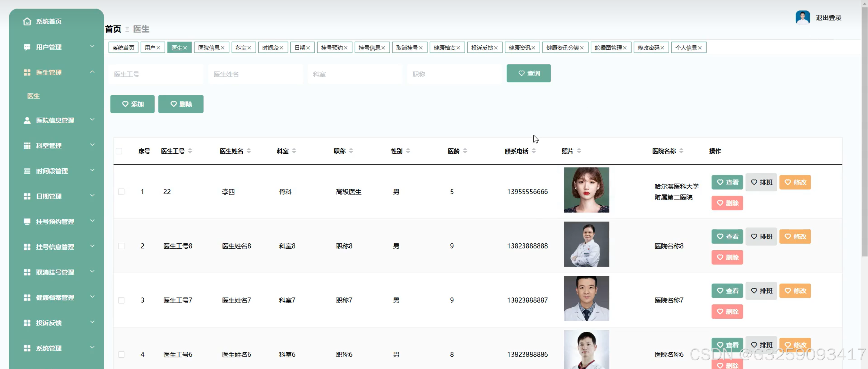Click 修改 for 医生工号7 row
Viewport: 868px width, 369px height.
795,291
